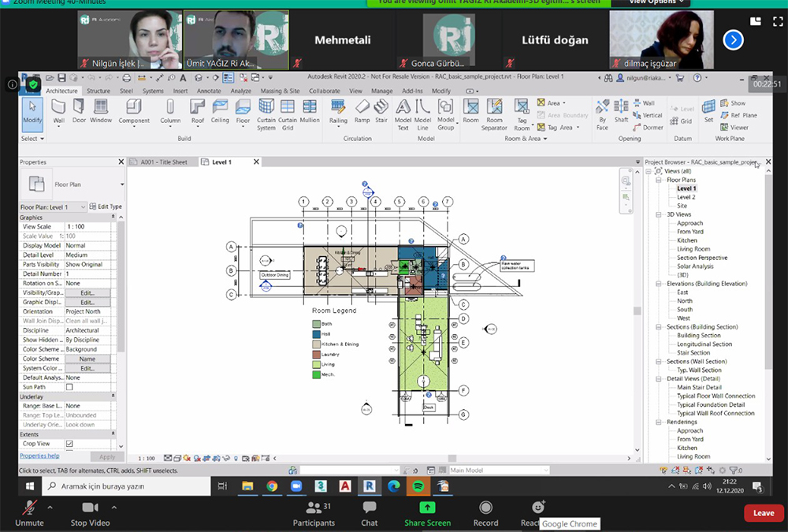788x532 pixels.
Task: Select the Stair tool in Circulation
Action: tap(381, 111)
